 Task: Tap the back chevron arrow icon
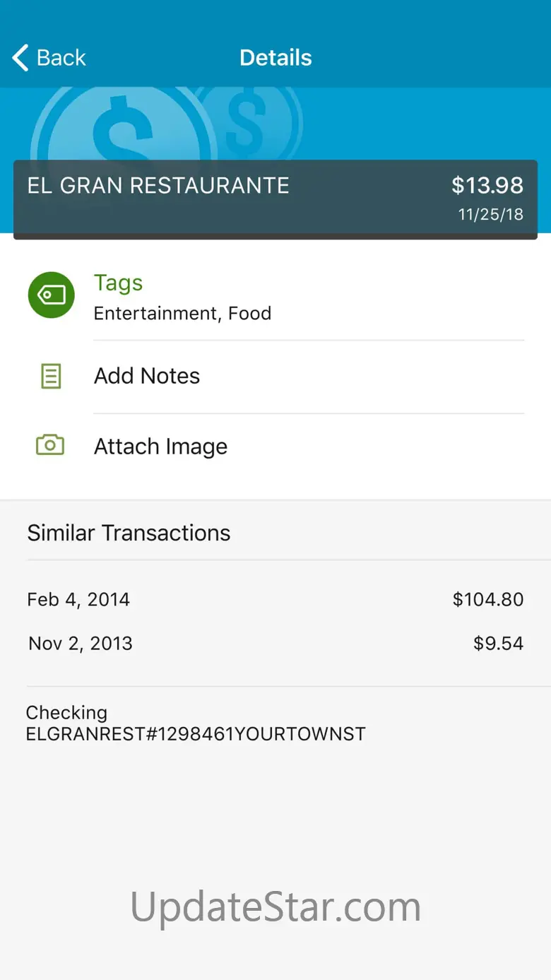click(20, 58)
